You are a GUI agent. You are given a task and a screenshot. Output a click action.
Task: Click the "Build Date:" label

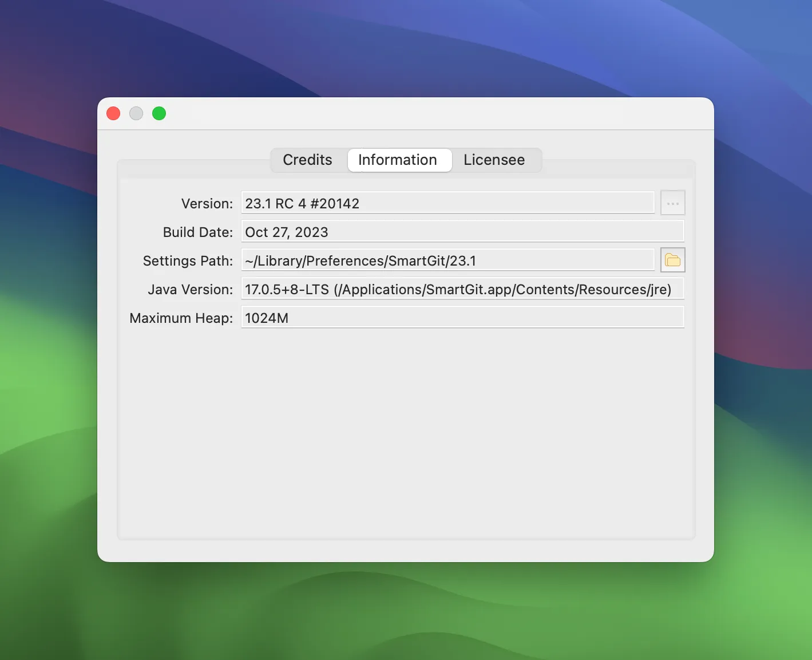tap(198, 232)
